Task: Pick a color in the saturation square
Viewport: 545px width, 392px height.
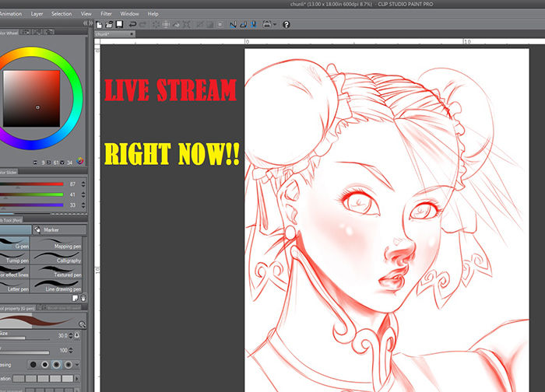Action: 32,99
